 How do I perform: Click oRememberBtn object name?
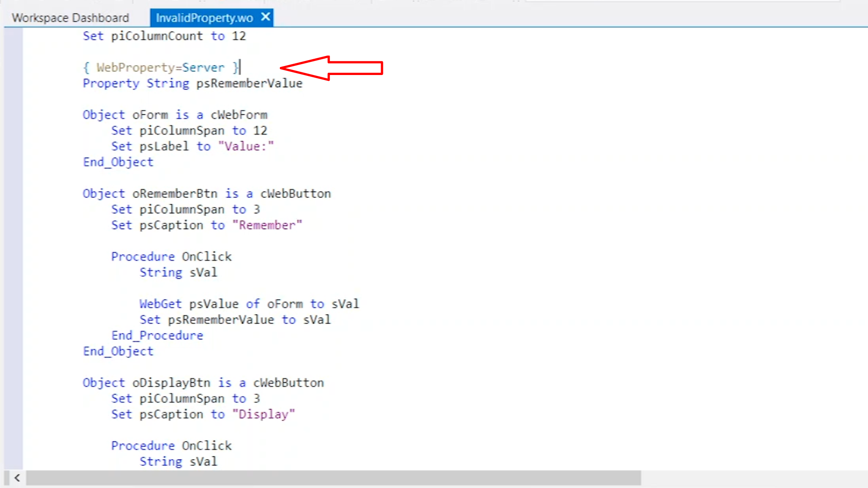175,194
